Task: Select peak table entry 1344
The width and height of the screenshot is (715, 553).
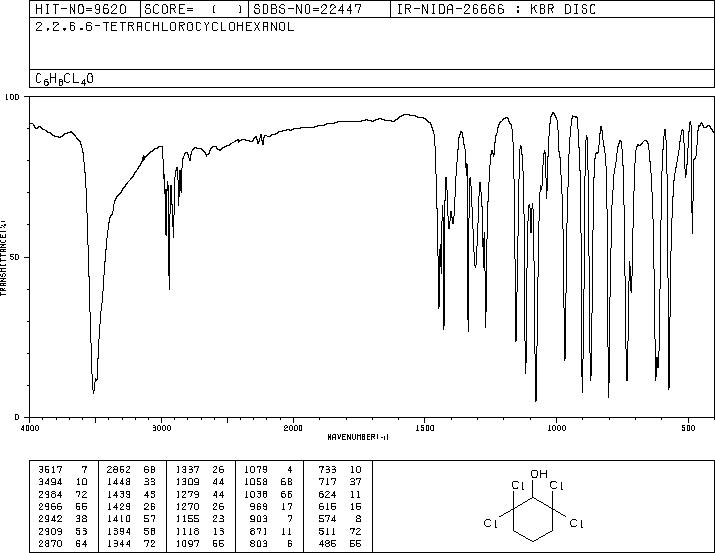Action: [119, 543]
